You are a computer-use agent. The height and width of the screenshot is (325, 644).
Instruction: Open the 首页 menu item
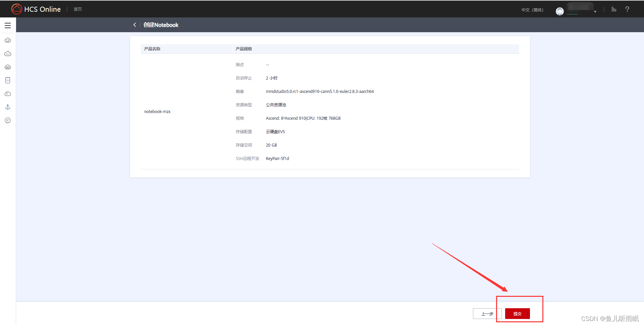[77, 9]
